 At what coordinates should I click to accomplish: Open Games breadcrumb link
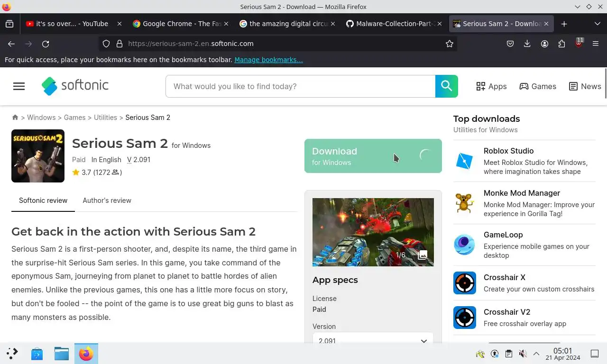75,118
